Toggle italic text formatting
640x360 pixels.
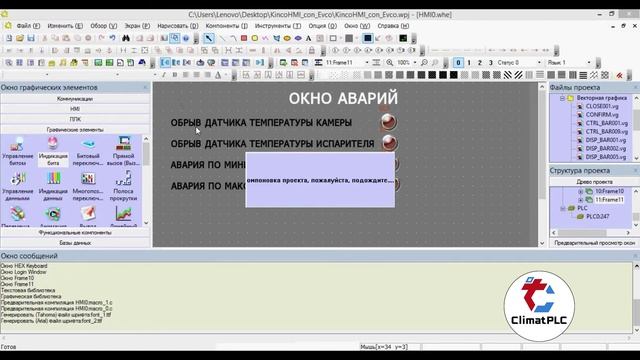(x=164, y=75)
